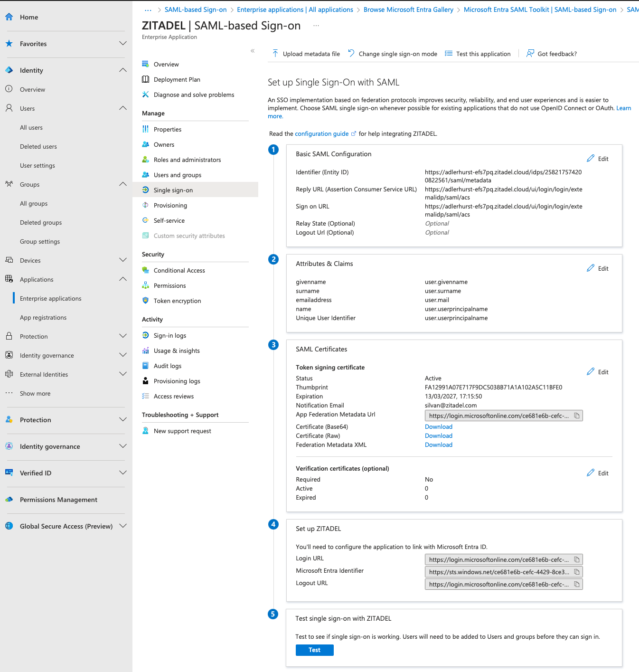Copy the Login URL for ZITADEL setup
Screen dimensions: 639x672
[x=577, y=559]
